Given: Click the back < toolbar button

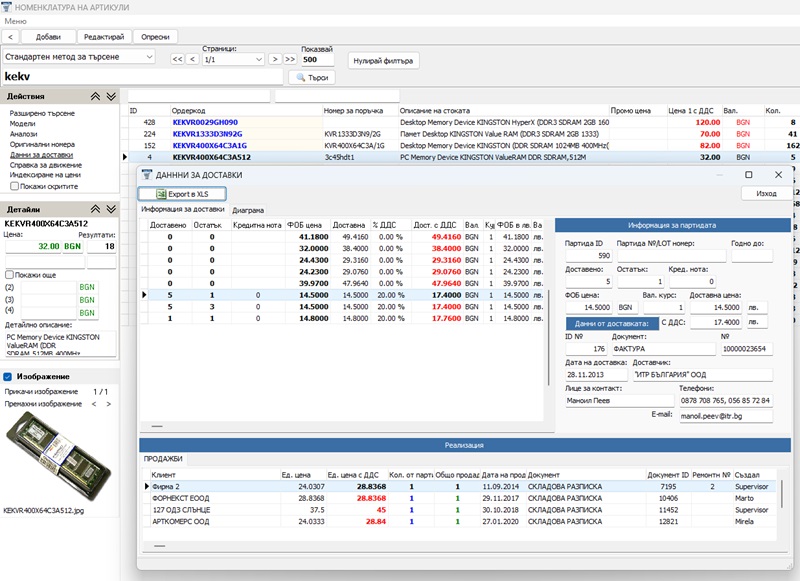Looking at the screenshot, I should click(x=10, y=37).
